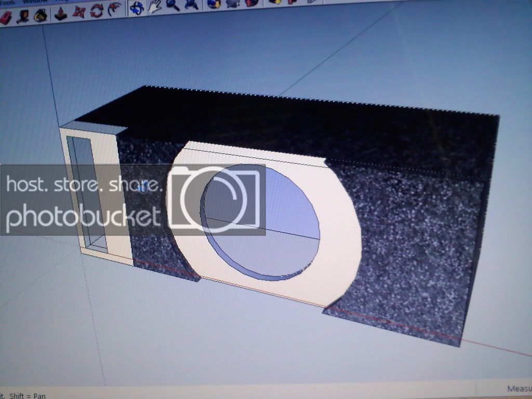
Task: Select the Tape Measure tool
Action: (x=23, y=16)
